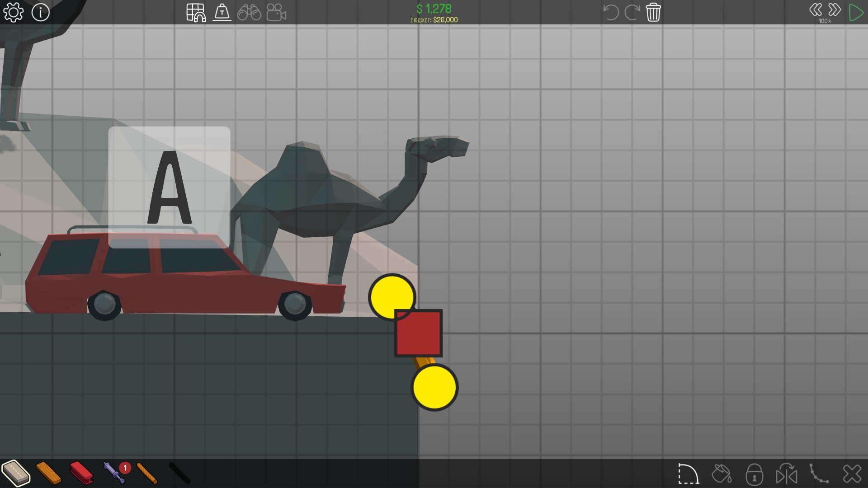Image resolution: width=868 pixels, height=488 pixels.
Task: Choose the red Steel beam material
Action: (x=81, y=473)
